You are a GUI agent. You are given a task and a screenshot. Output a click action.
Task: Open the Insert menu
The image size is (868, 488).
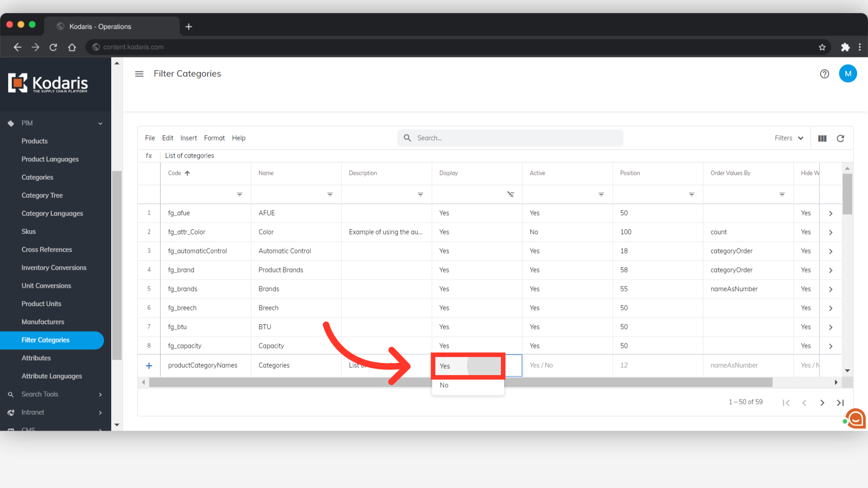[189, 138]
